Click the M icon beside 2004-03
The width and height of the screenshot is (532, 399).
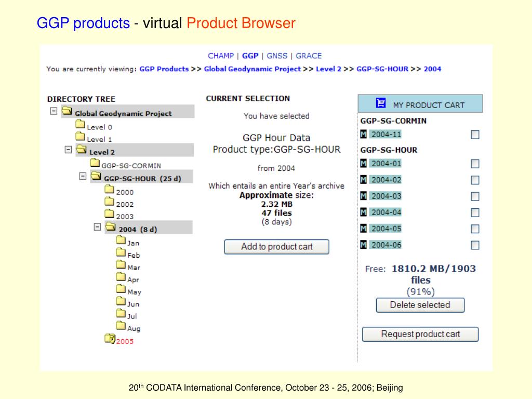point(363,196)
